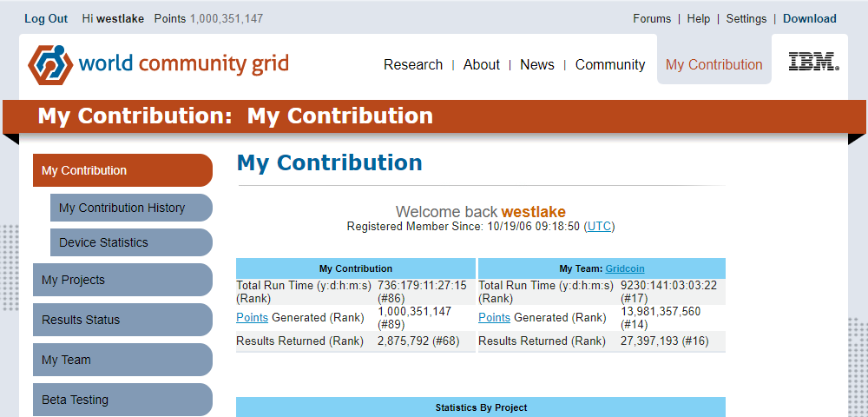868x417 pixels.
Task: Click the My Contribution table header
Action: [356, 268]
